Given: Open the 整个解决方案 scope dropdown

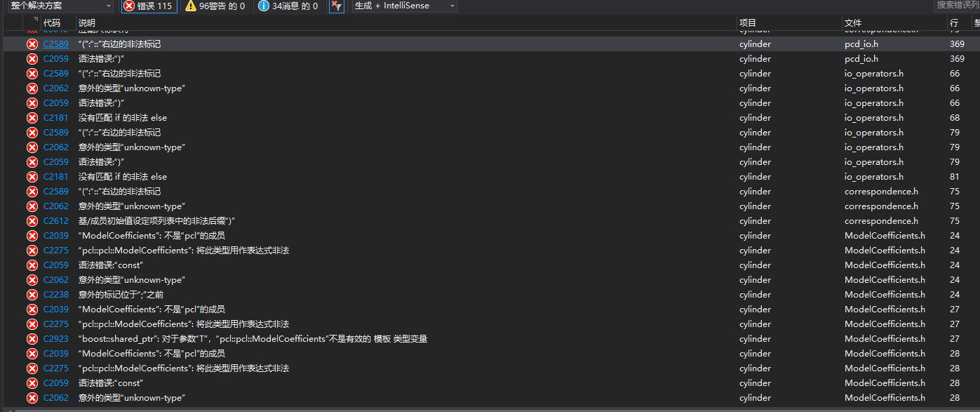Looking at the screenshot, I should [x=60, y=6].
